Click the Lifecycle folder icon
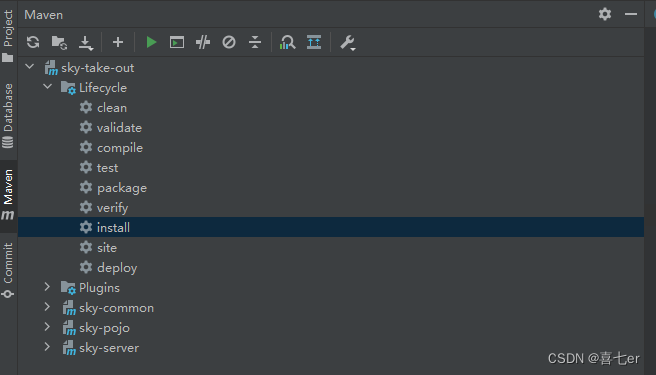This screenshot has height=375, width=656. click(68, 88)
